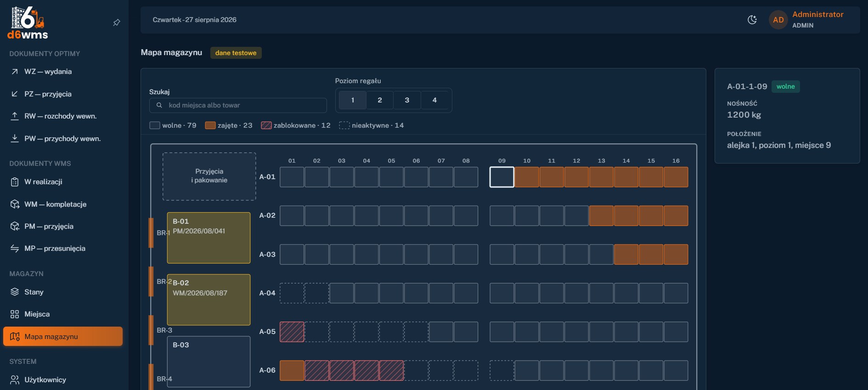Pin the sidebar with the pin icon
Image resolution: width=868 pixels, height=390 pixels.
click(117, 23)
